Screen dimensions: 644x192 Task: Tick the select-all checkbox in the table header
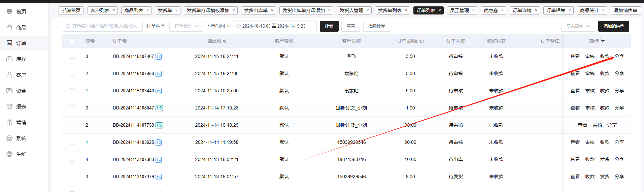[x=72, y=41]
